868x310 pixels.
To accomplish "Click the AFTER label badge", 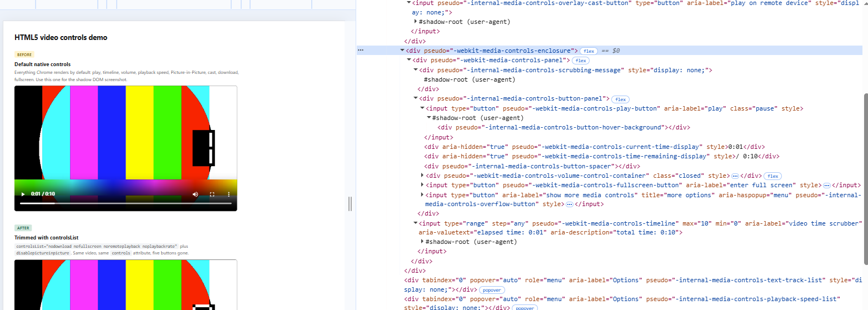I will (x=24, y=228).
